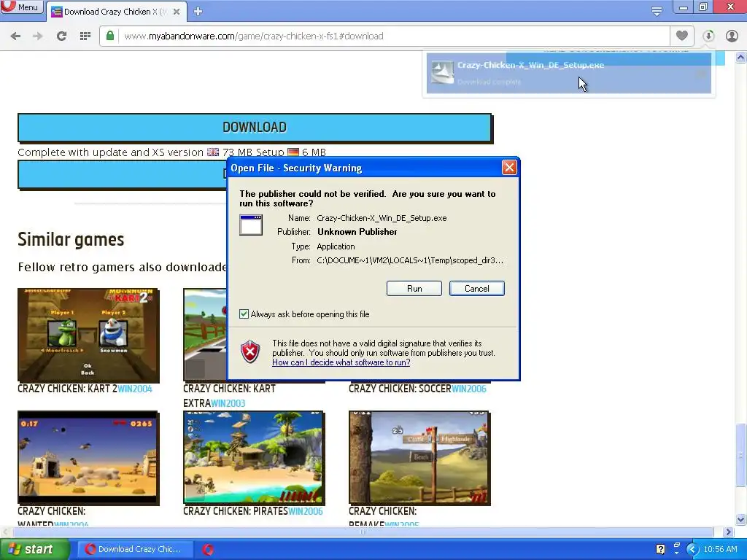Open How can I decide what software to run link
747x560 pixels.
click(341, 362)
